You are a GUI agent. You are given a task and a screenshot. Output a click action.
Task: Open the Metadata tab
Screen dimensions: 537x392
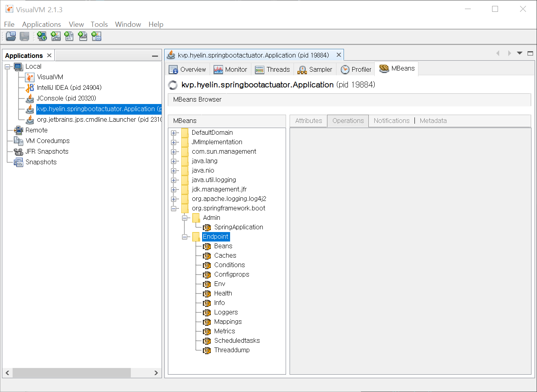point(433,121)
